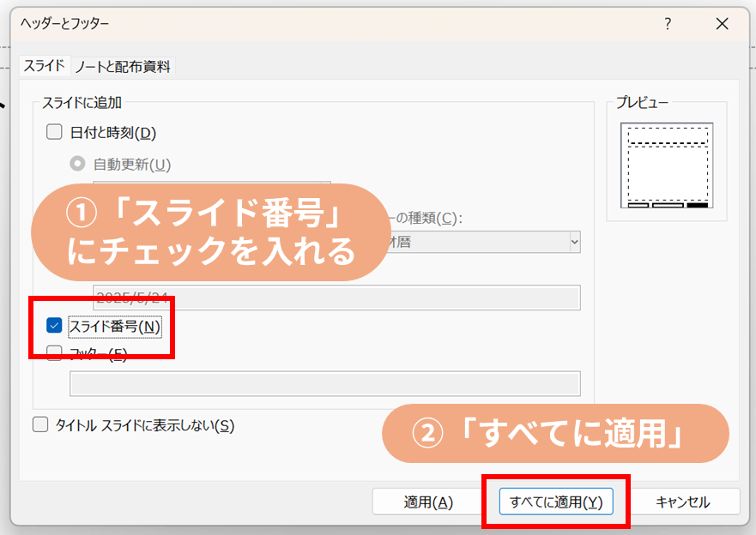Click the footer text input field
This screenshot has height=535, width=756.
(324, 383)
